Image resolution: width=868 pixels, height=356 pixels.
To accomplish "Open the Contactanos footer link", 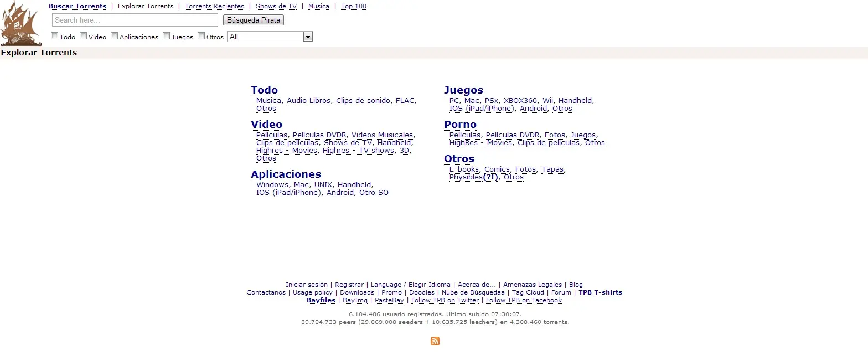I will tap(266, 292).
